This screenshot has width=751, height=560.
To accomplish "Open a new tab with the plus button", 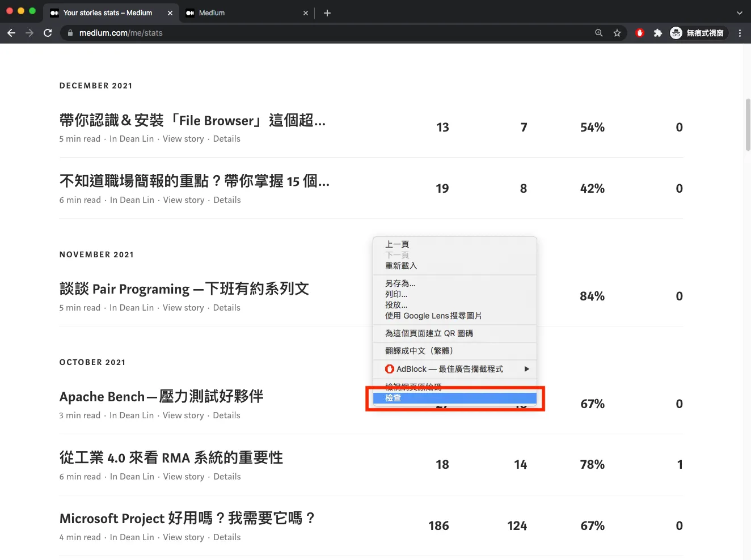I will point(327,13).
